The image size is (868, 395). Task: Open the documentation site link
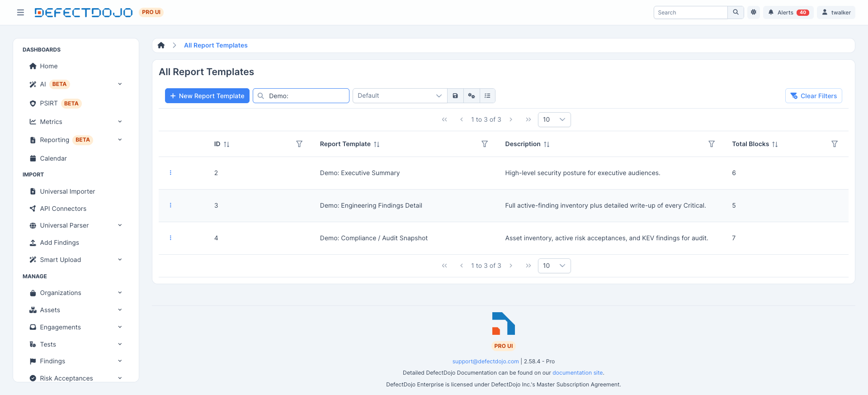tap(577, 373)
